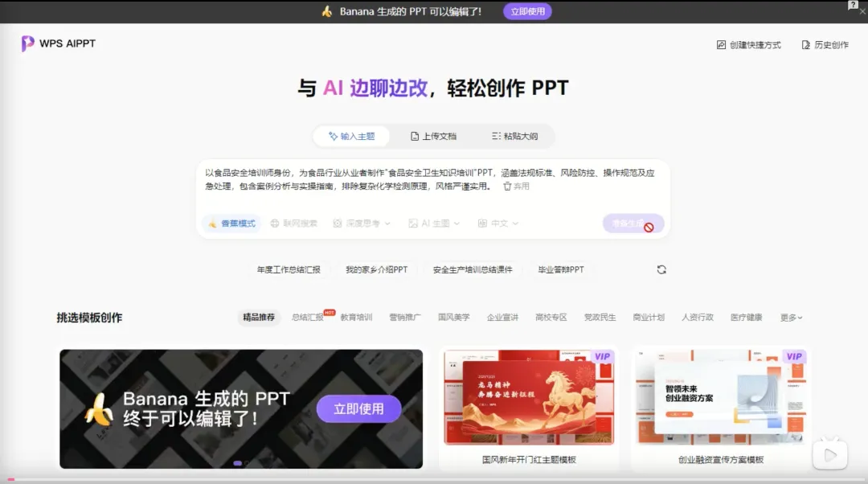Click the 挑选模板创作 heading

pyautogui.click(x=89, y=318)
